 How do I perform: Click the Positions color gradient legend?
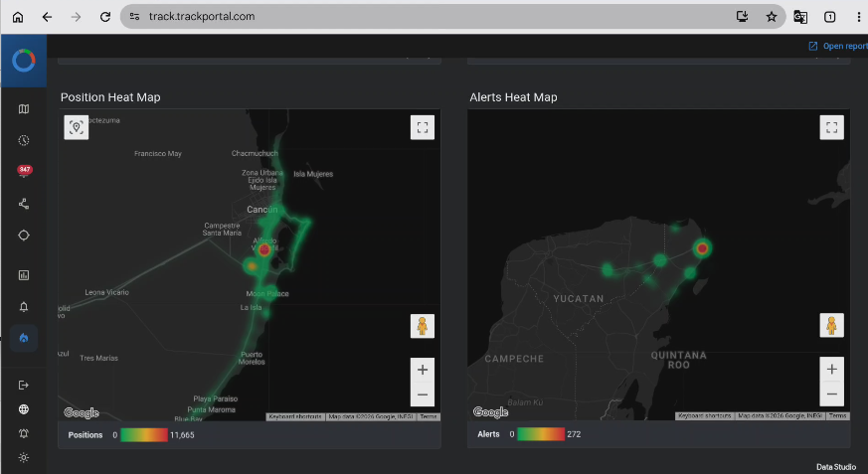[144, 434]
